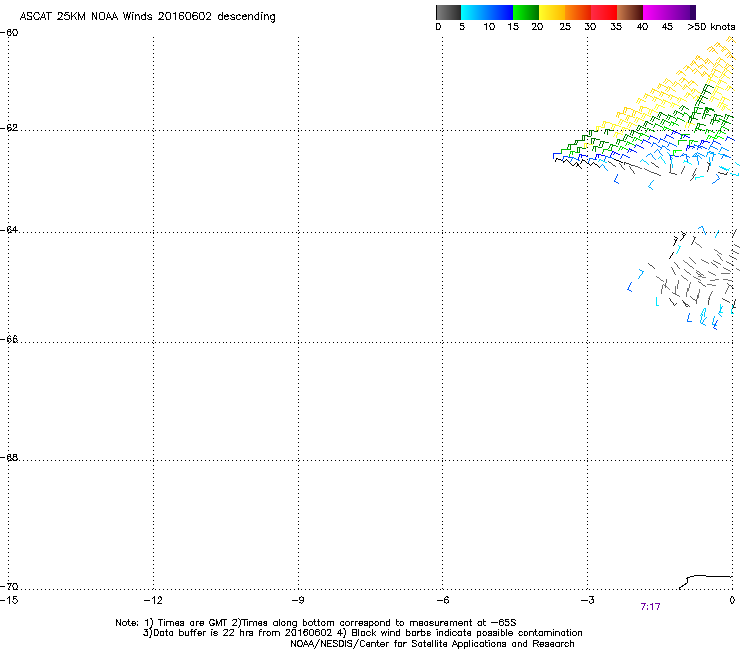Click the -3 longitude axis label

coord(587,600)
